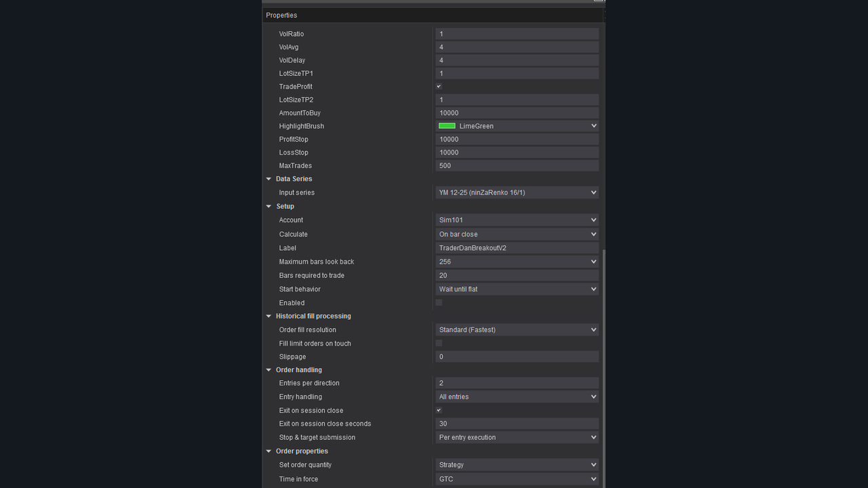Toggle the TradeProfit checkbox
The width and height of the screenshot is (868, 488).
(439, 87)
